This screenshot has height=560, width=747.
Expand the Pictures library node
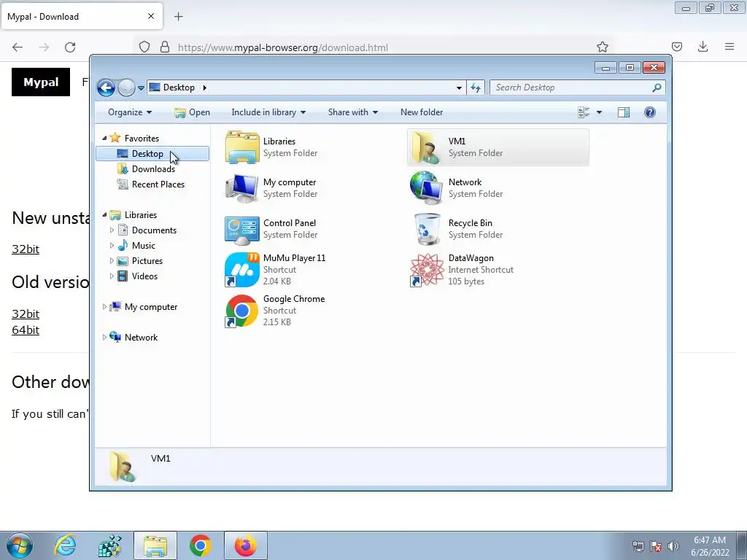tap(112, 261)
